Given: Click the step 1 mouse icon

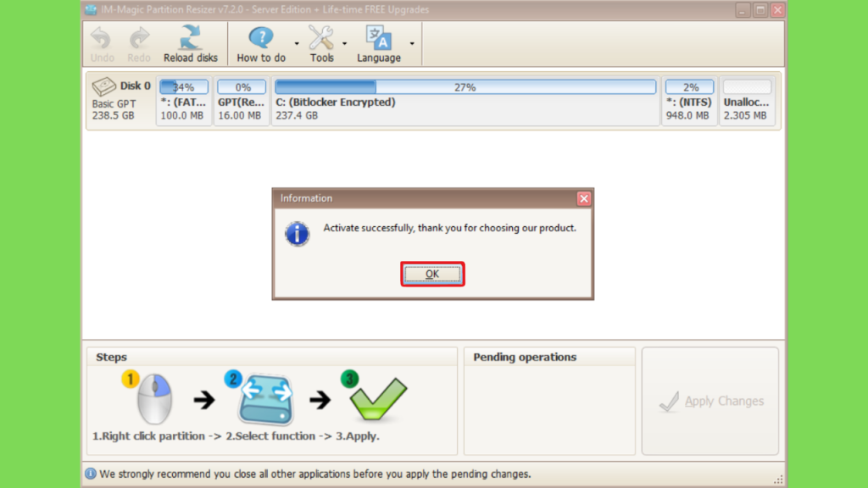Looking at the screenshot, I should [x=153, y=398].
